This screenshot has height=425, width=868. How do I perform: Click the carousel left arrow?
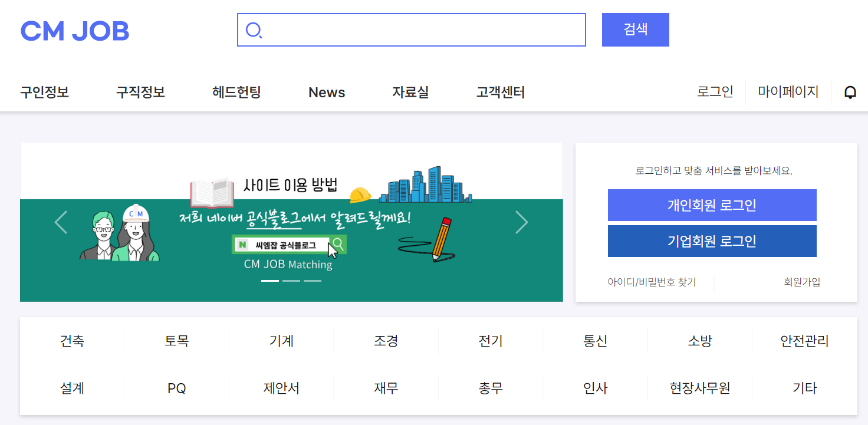[61, 222]
